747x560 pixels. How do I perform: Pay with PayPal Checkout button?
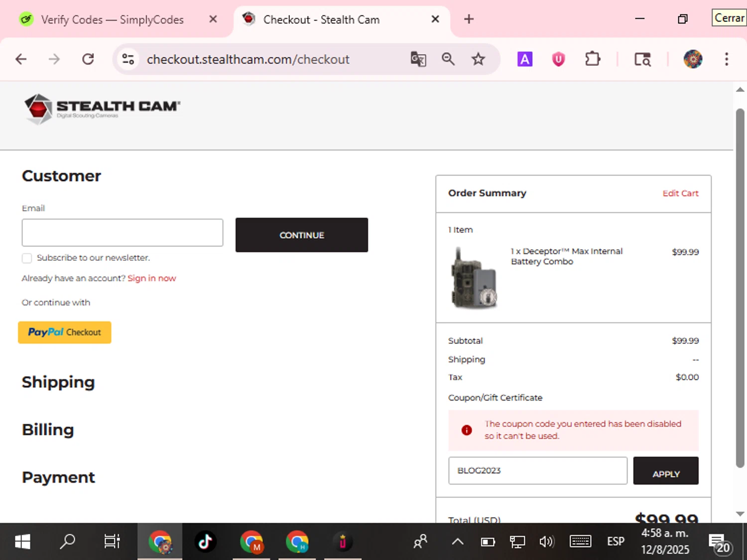pyautogui.click(x=65, y=332)
